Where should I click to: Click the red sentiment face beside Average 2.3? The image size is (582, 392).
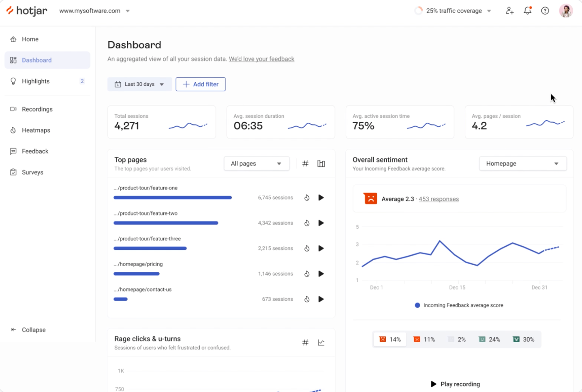[370, 198]
